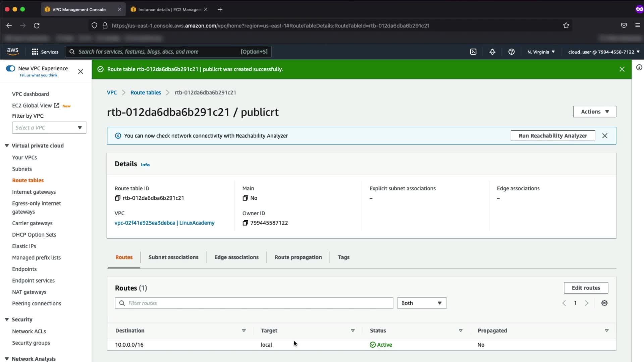
Task: Switch to the Subnet associations tab
Action: [173, 257]
